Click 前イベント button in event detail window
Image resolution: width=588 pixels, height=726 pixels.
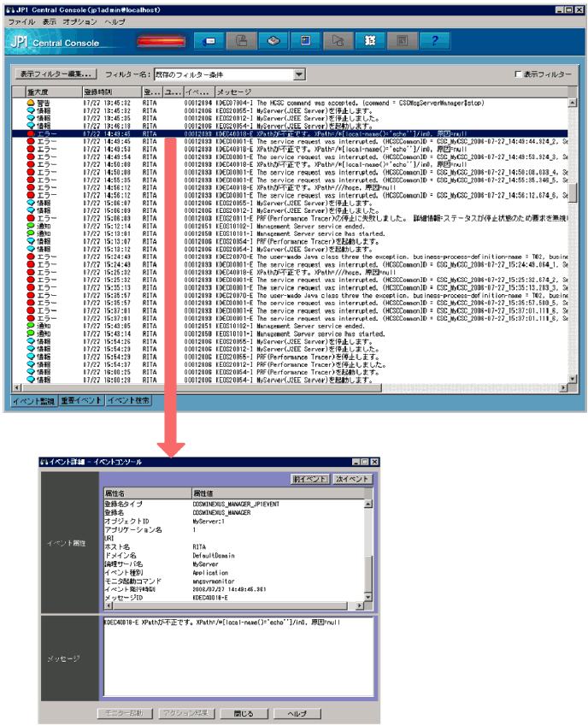[x=310, y=479]
